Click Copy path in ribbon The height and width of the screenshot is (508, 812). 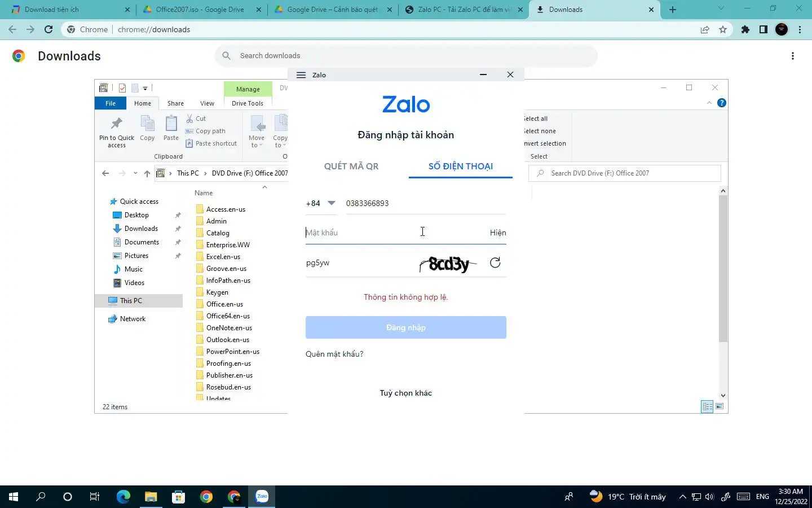[206, 131]
